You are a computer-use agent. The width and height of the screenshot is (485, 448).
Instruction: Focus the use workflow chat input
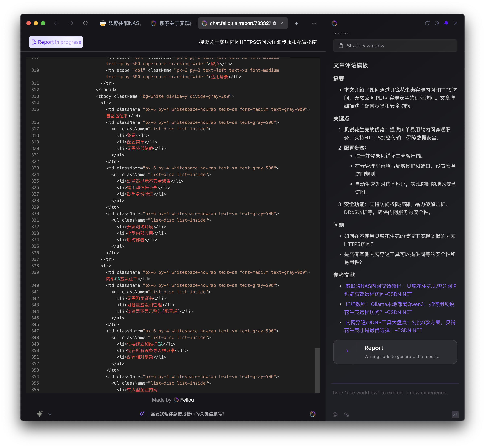(395, 392)
